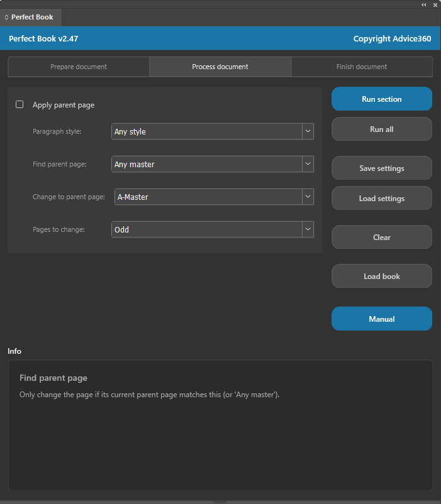Click the Load settings button
The image size is (441, 504).
(x=382, y=199)
